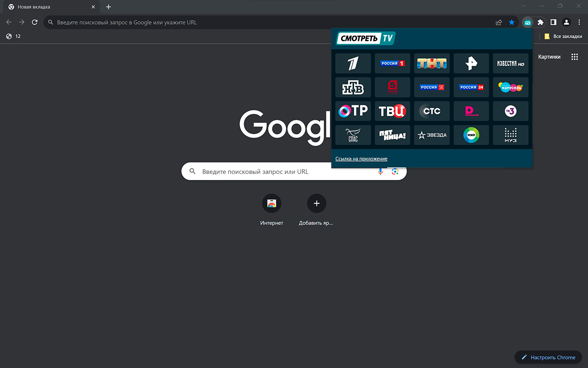Open the Все закладки folder
The width and height of the screenshot is (588, 368).
[563, 36]
